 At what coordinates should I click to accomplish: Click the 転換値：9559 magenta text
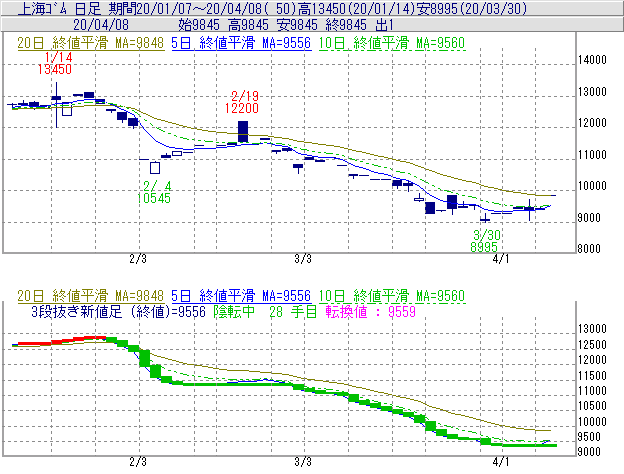370,311
